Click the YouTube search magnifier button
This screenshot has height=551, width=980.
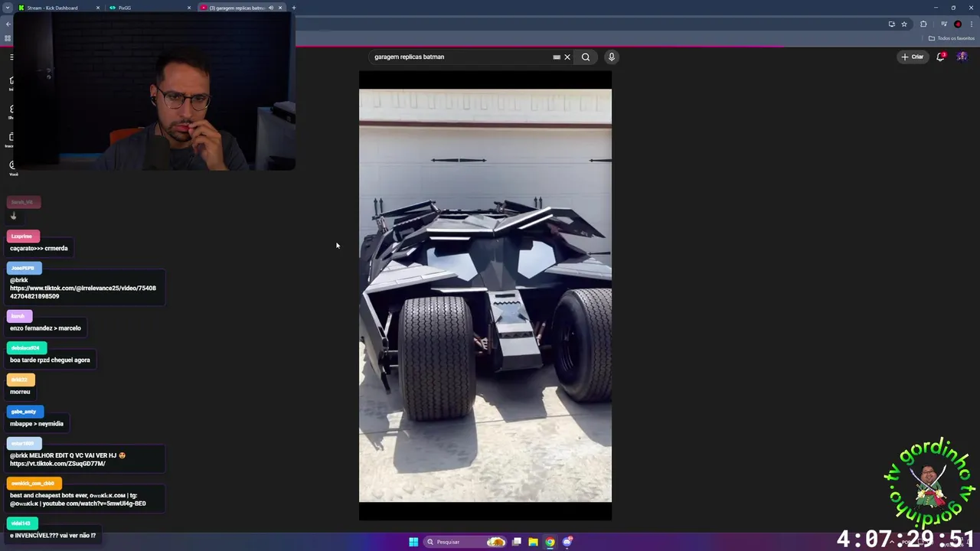[x=586, y=57]
